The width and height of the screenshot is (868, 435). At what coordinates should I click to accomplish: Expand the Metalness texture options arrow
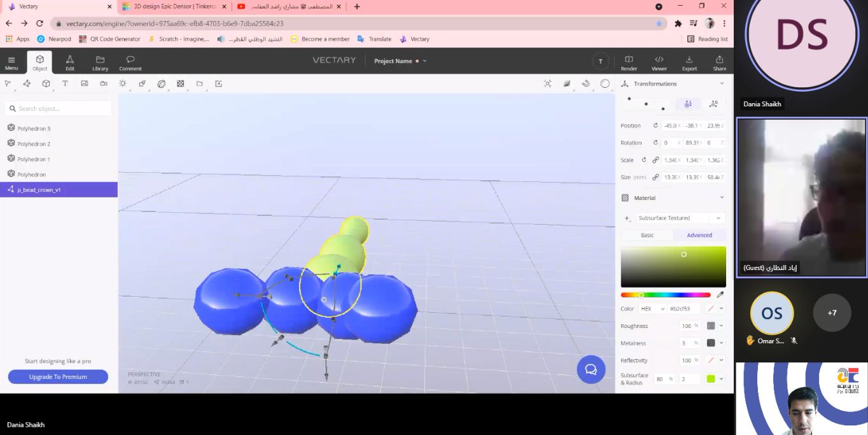[x=721, y=343]
